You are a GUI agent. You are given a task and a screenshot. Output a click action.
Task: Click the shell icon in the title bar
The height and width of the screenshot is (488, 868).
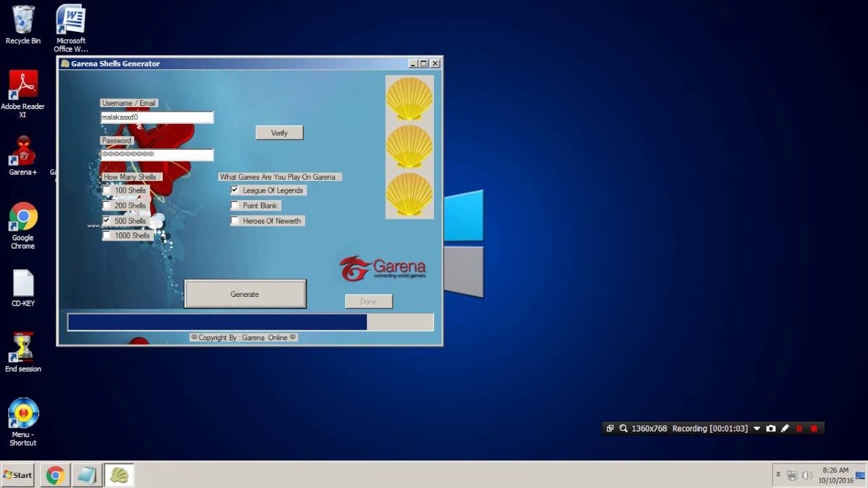65,64
